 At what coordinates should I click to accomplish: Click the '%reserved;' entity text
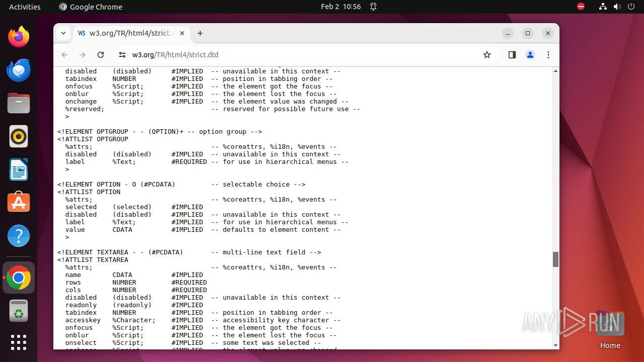(85, 109)
